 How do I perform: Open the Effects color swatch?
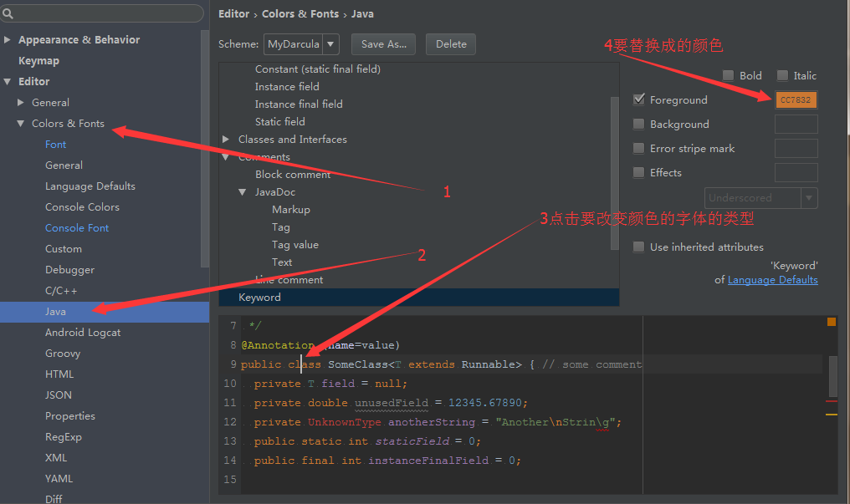(x=796, y=173)
